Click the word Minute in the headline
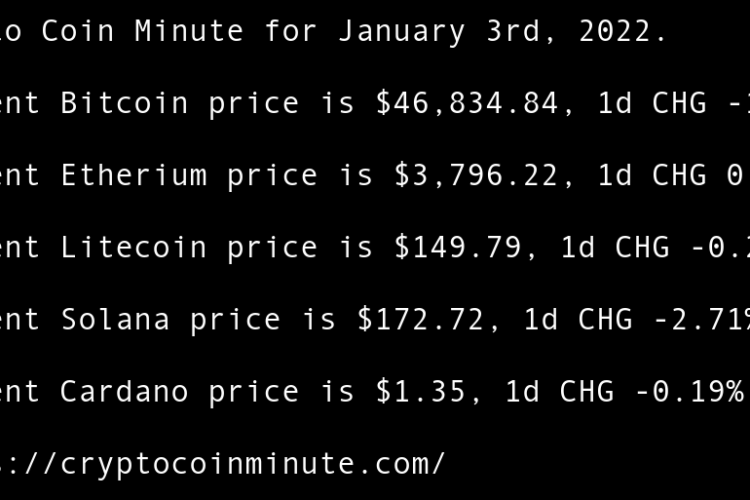This screenshot has width=750, height=500. [189, 31]
